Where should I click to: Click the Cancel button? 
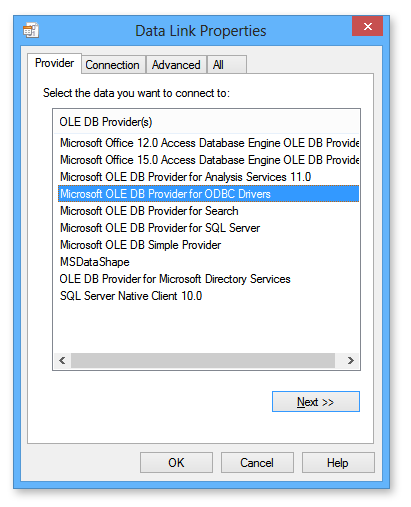pos(257,462)
